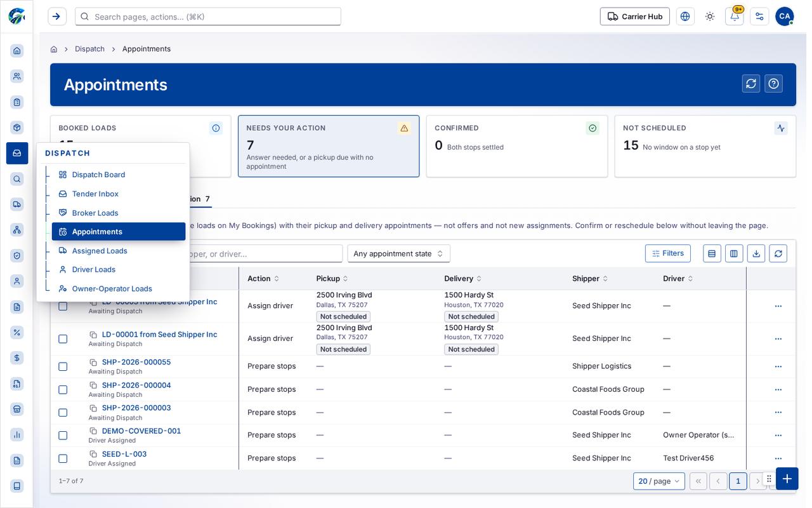
Task: Click the download export icon above the table
Action: (x=756, y=253)
